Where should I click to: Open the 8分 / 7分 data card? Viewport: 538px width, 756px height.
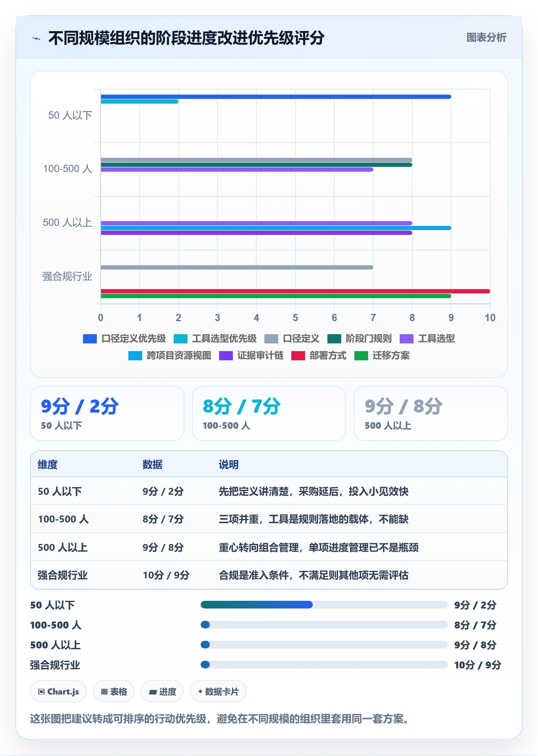(x=269, y=413)
